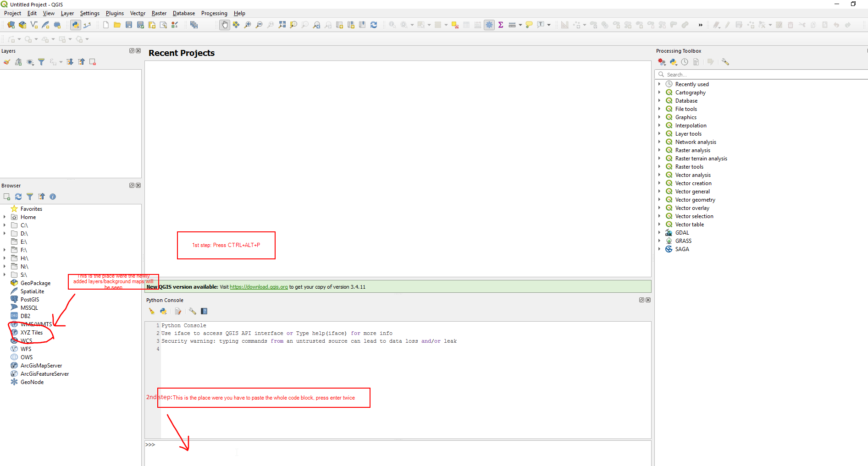This screenshot has width=868, height=466.
Task: Click Expand All in the Layers panel
Action: (x=70, y=62)
